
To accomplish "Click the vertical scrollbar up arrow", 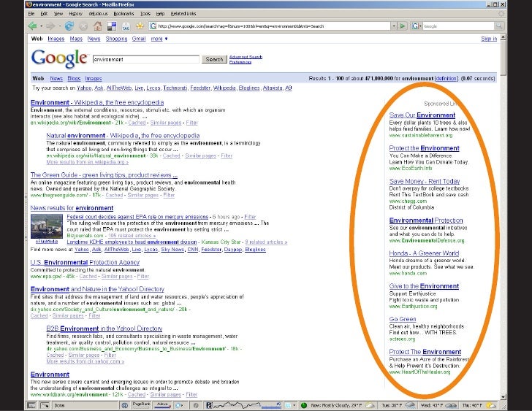I will [503, 37].
